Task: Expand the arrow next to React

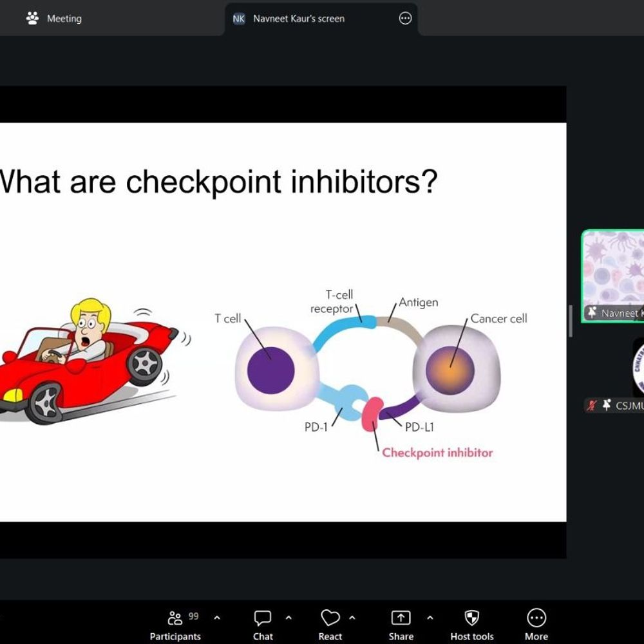Action: point(352,618)
